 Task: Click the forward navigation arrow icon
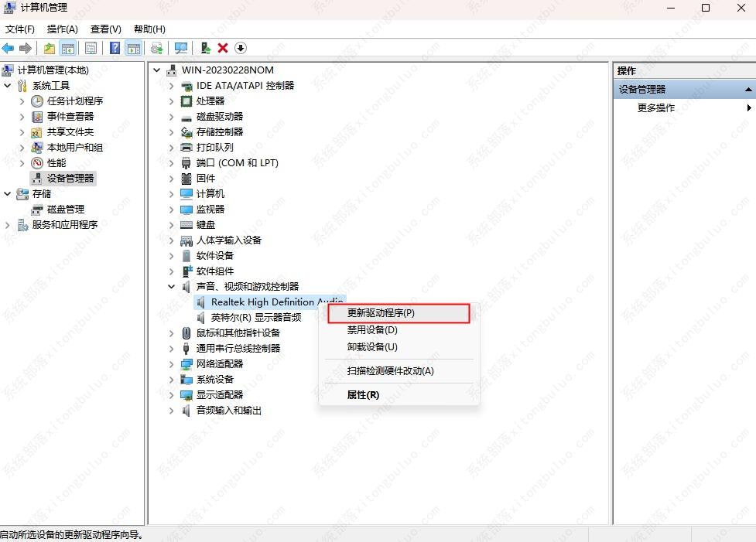tap(25, 48)
